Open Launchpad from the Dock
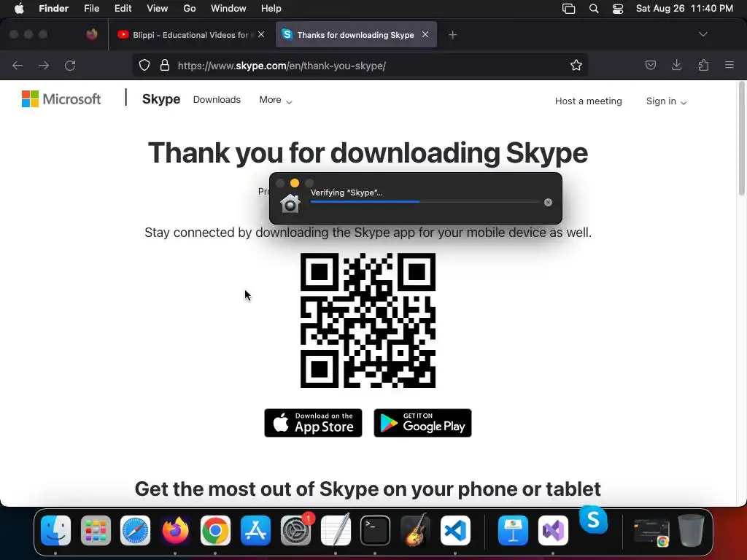The image size is (747, 560). tap(96, 531)
